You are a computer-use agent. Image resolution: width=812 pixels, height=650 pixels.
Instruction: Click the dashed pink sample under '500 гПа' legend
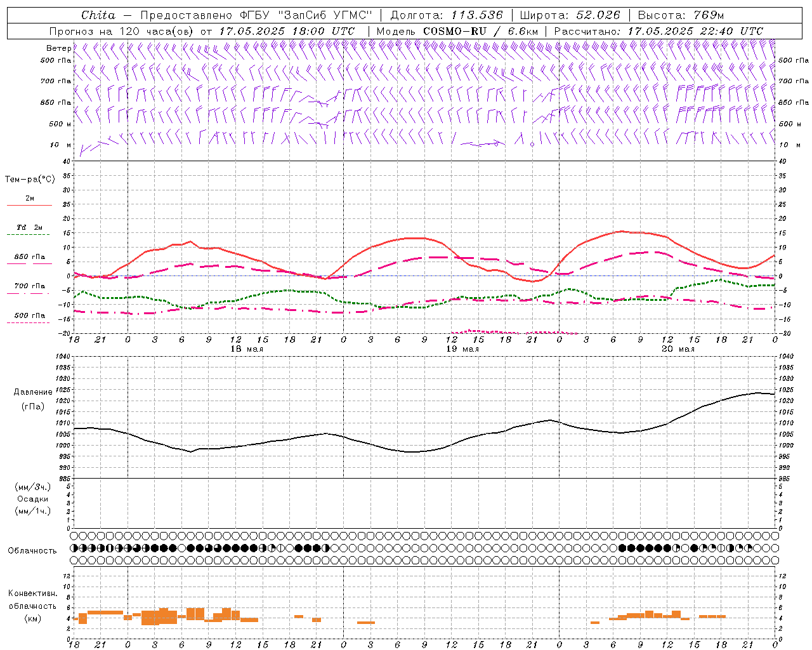point(29,323)
